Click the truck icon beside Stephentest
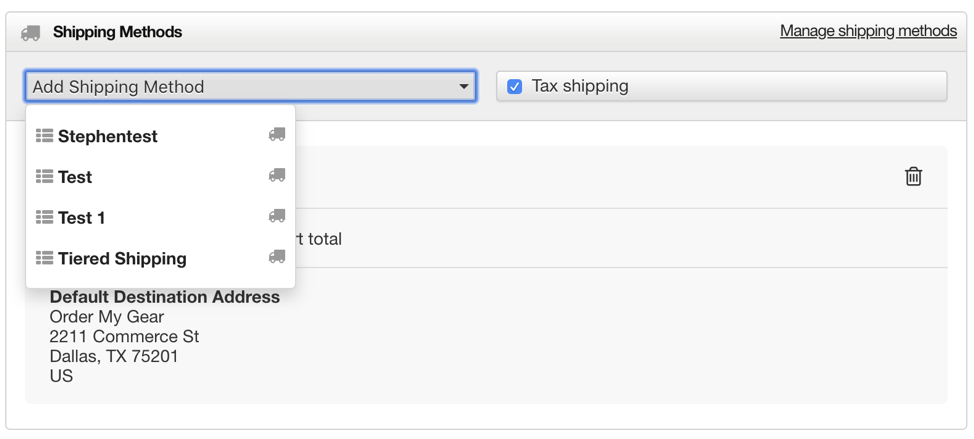Viewport: 974px width, 439px height. (x=277, y=134)
